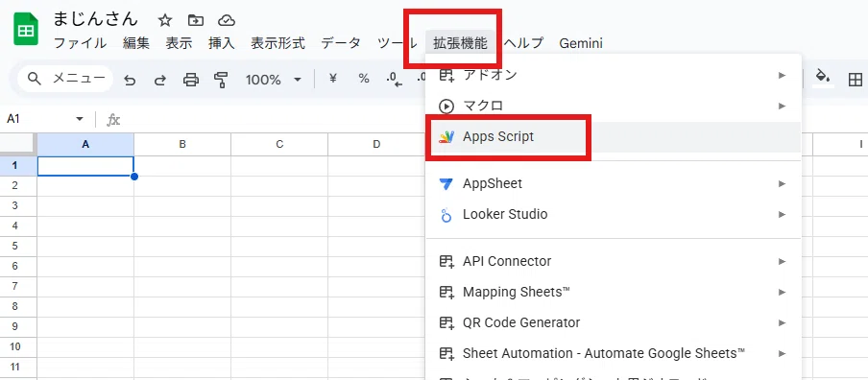Click the QR Code Generator add-on icon
The width and height of the screenshot is (868, 380).
coord(446,322)
